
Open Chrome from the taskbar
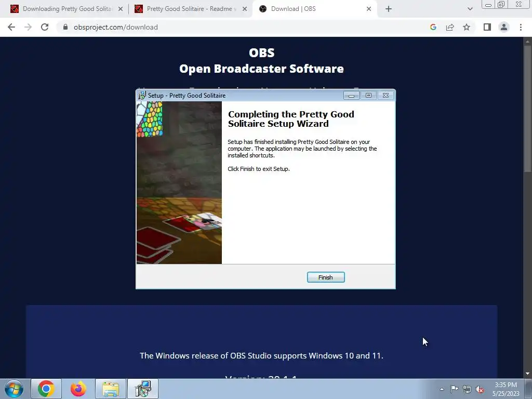46,389
